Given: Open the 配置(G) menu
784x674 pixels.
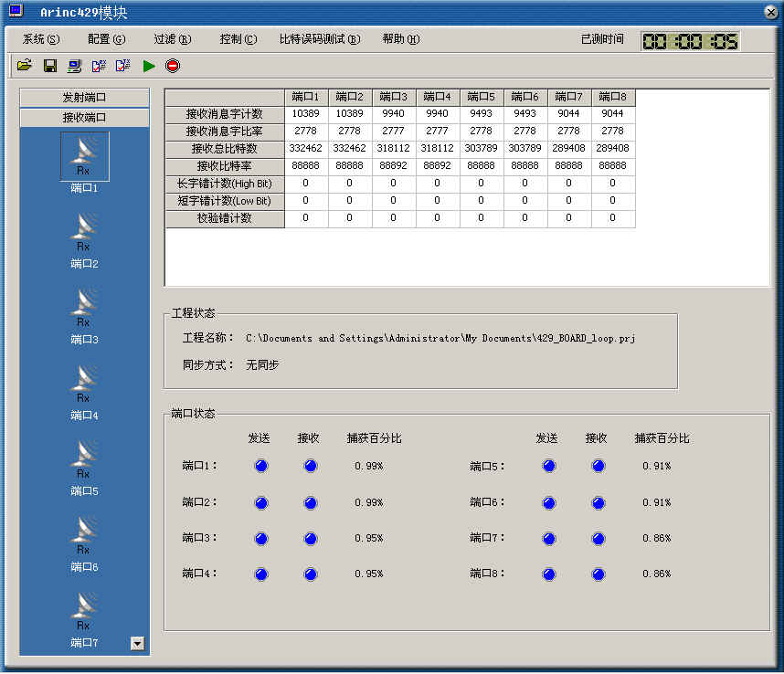Looking at the screenshot, I should tap(107, 39).
